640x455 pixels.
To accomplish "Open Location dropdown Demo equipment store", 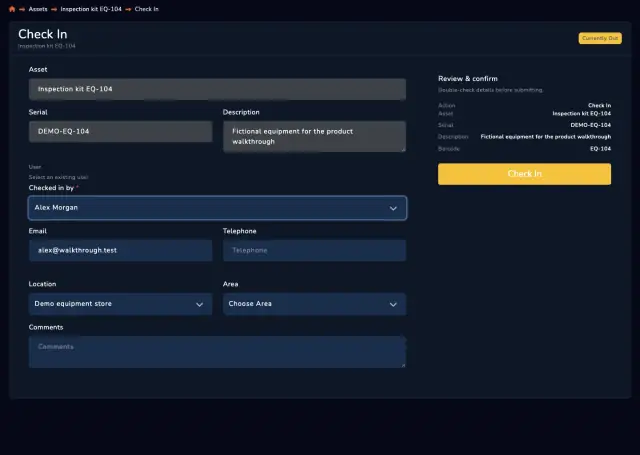I will pyautogui.click(x=120, y=304).
